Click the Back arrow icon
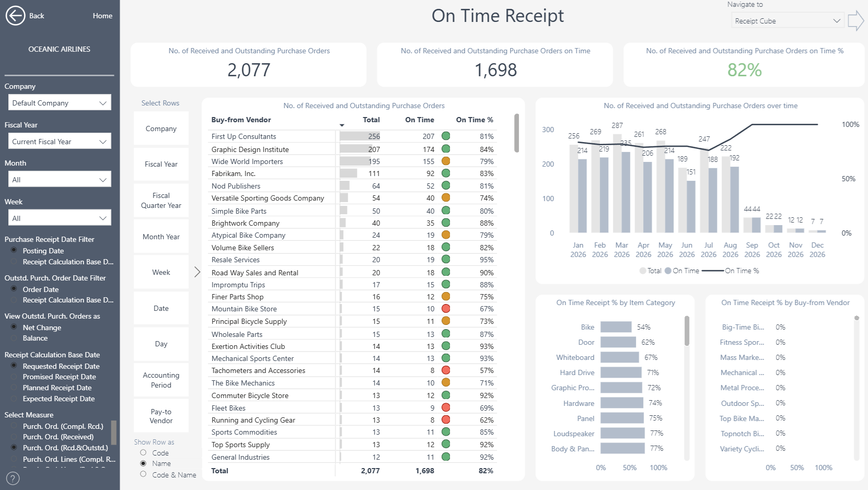Image resolution: width=868 pixels, height=490 pixels. pyautogui.click(x=15, y=16)
